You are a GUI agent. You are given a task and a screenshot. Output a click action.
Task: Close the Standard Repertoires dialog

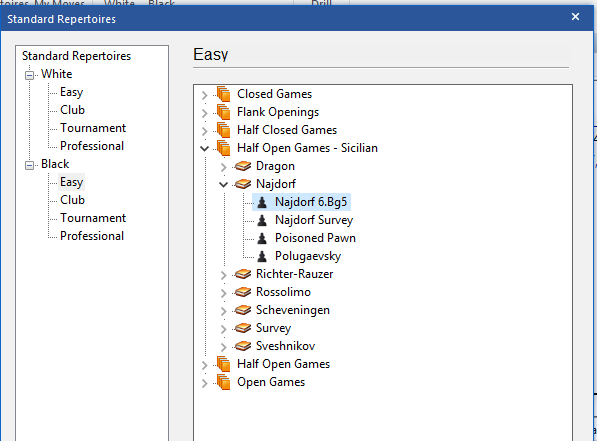(575, 17)
